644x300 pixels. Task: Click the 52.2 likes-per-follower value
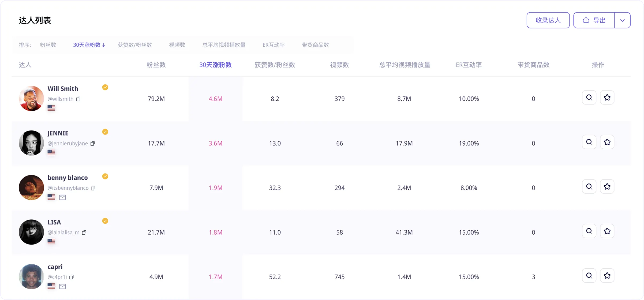point(275,277)
